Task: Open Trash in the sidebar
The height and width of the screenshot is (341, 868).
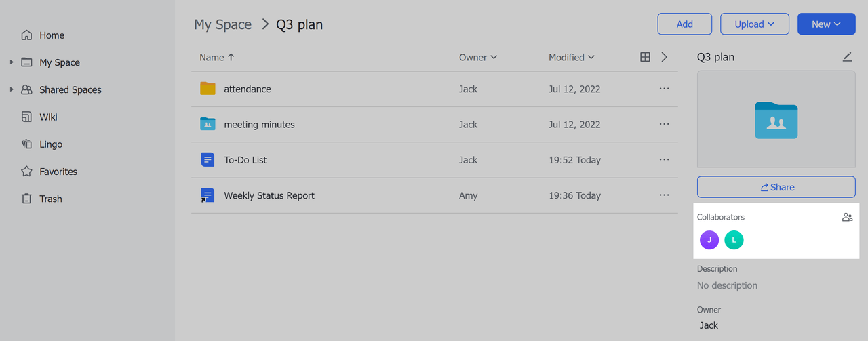Action: point(50,199)
